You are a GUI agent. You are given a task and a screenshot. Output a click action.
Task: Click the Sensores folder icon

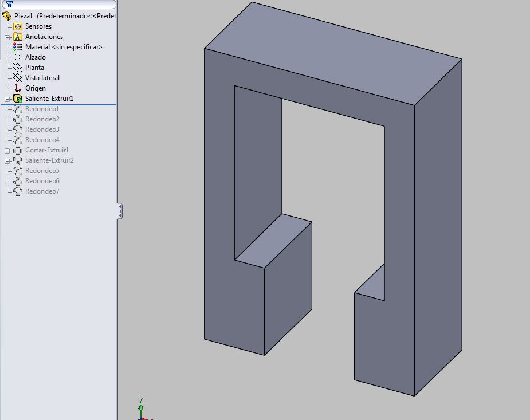click(x=18, y=26)
